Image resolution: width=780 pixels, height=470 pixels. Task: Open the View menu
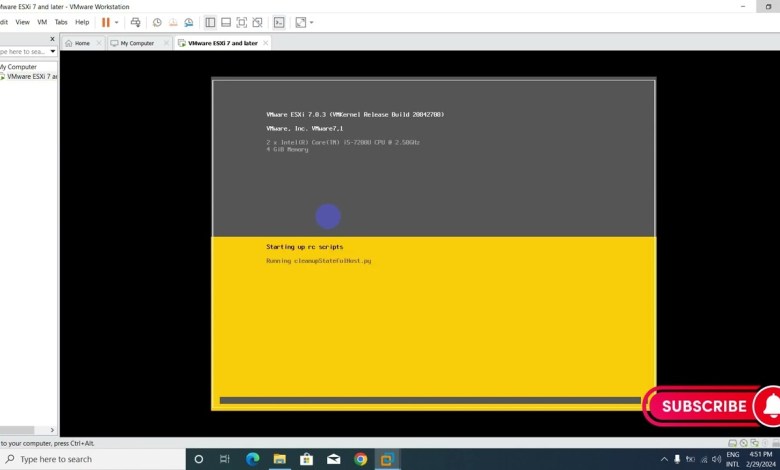[22, 22]
